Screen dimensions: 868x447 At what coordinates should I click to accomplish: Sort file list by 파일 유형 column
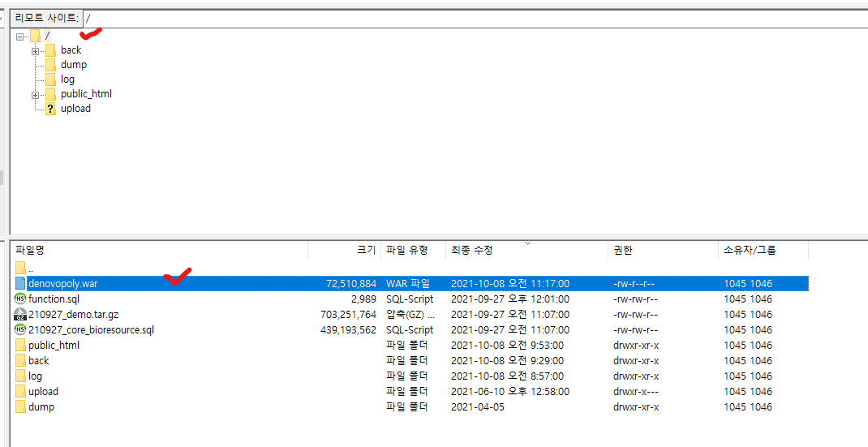[x=413, y=251]
